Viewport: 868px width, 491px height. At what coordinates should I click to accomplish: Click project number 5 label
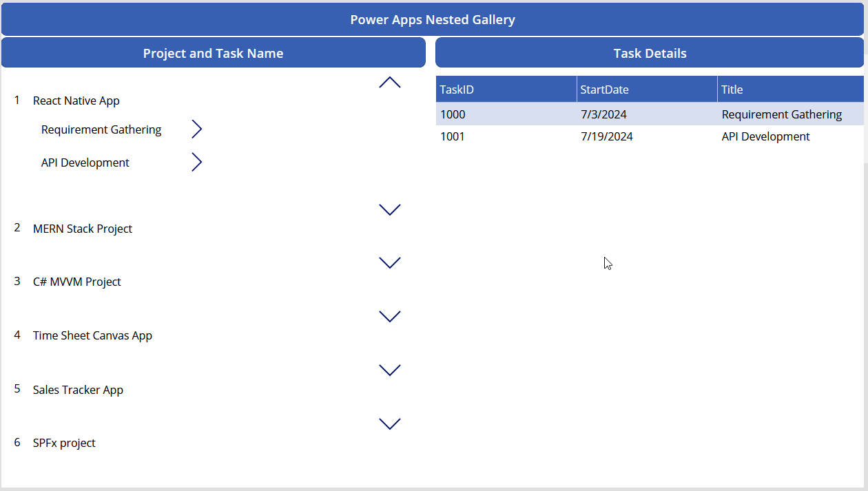coord(17,388)
